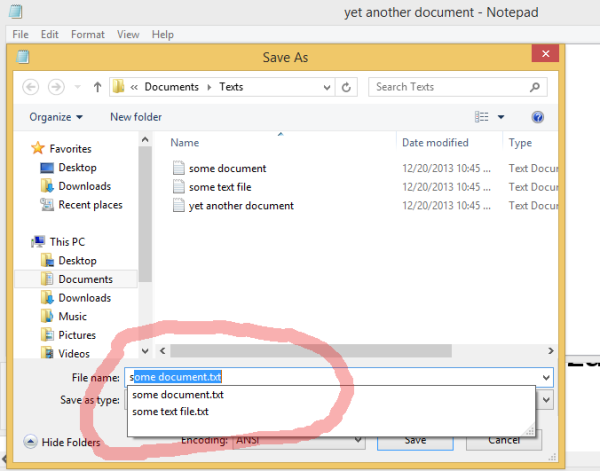The height and width of the screenshot is (471, 600).
Task: Select Documents under This PC
Action: [85, 279]
